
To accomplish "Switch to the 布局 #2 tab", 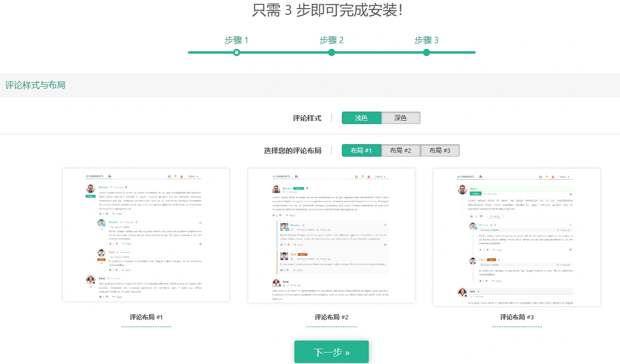I will click(400, 150).
